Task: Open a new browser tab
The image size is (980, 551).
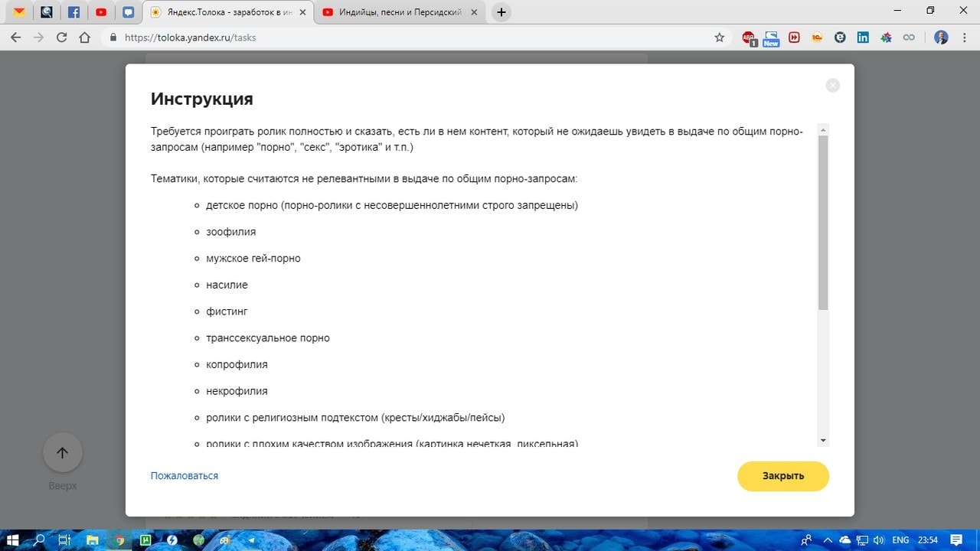Action: (x=501, y=12)
